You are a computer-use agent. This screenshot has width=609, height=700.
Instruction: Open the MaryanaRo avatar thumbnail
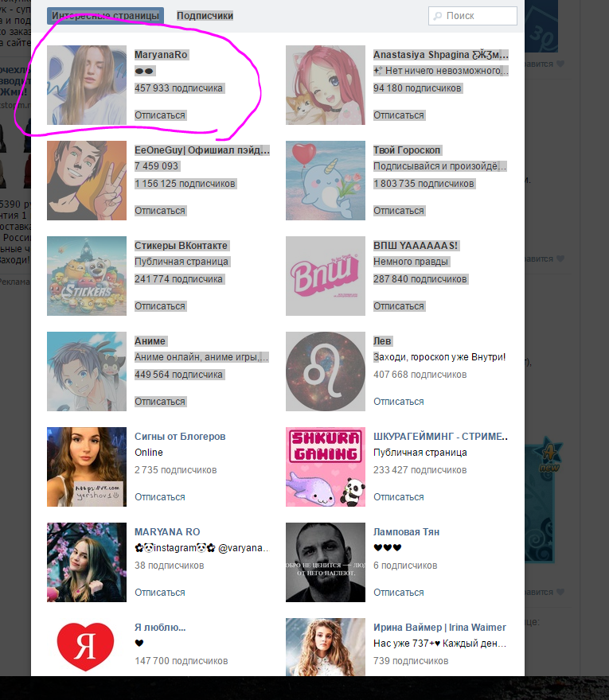87,85
